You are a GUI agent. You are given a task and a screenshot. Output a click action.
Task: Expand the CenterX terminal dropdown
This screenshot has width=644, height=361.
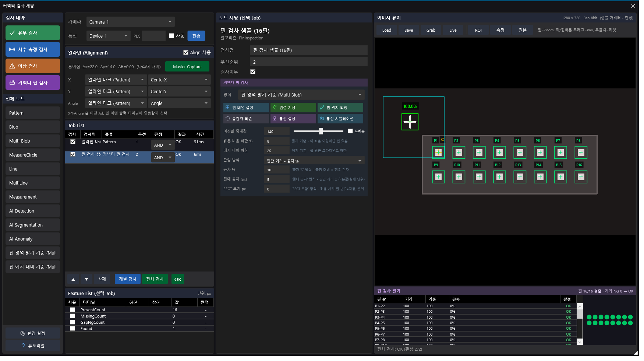pyautogui.click(x=179, y=80)
